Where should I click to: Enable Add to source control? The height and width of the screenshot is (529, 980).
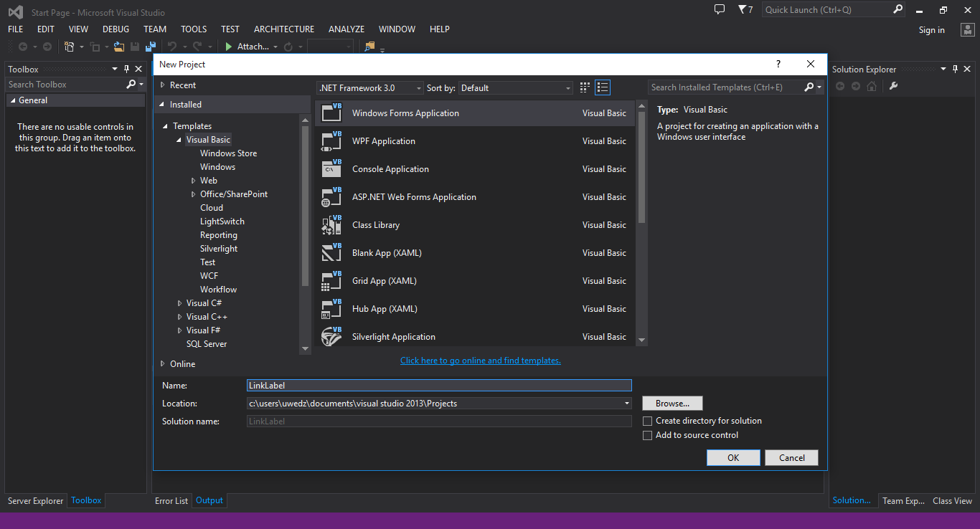point(647,435)
